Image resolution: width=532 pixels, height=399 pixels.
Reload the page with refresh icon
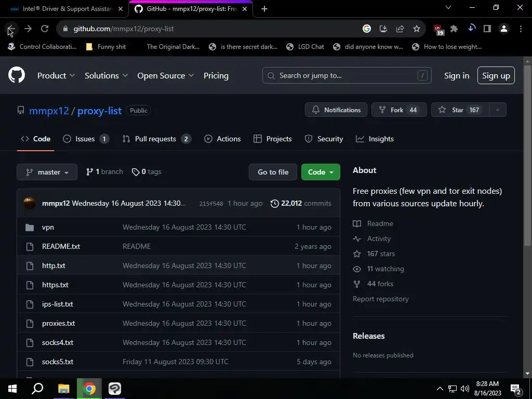click(45, 29)
